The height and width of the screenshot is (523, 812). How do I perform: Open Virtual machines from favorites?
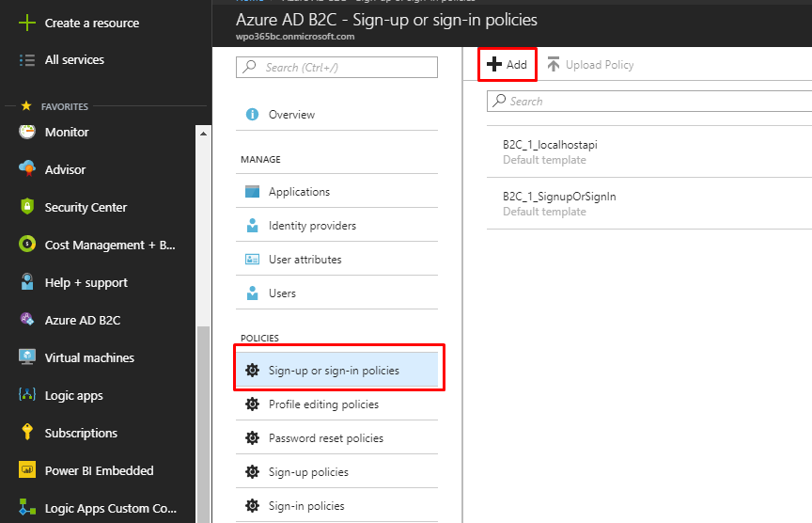click(89, 357)
